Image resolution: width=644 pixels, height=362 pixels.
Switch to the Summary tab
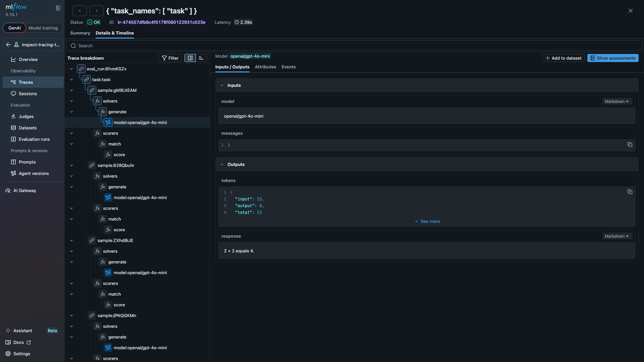click(x=80, y=33)
